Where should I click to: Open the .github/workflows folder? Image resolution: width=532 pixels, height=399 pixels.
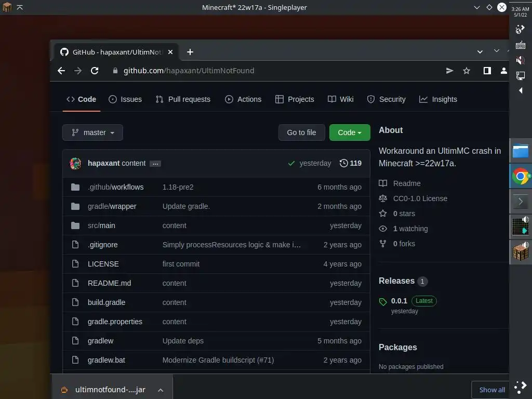[x=116, y=187]
